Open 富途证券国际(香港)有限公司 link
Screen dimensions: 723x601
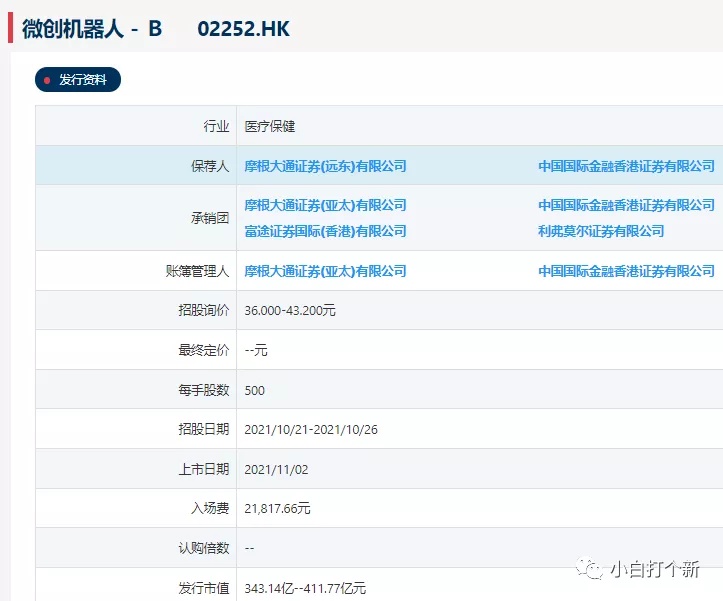click(x=325, y=231)
